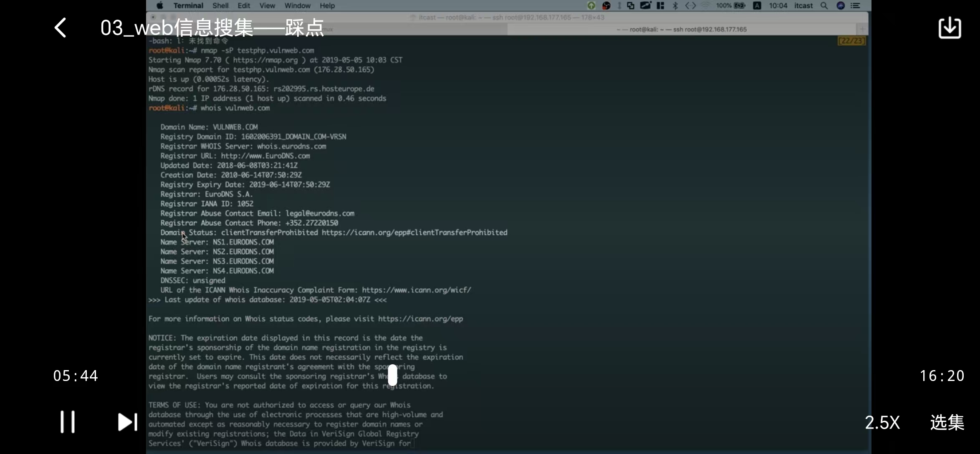Image resolution: width=980 pixels, height=454 pixels.
Task: Tap the download video icon
Action: 950,28
